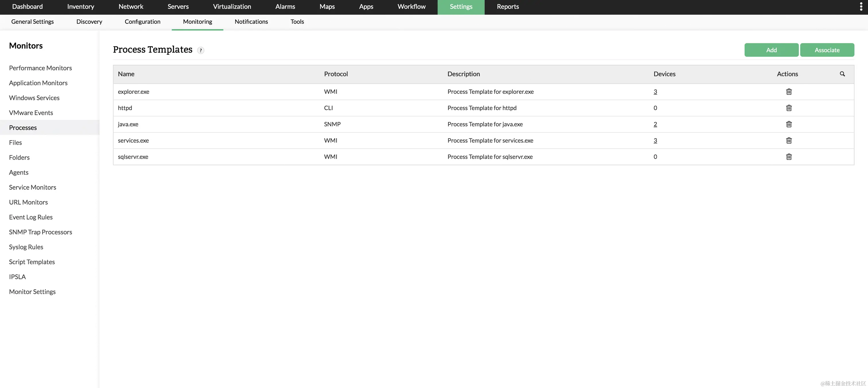Open the java.exe template name

(x=128, y=124)
